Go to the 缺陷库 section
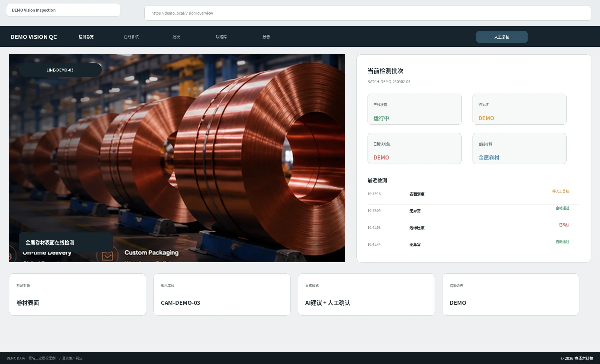This screenshot has width=600, height=364. click(x=221, y=37)
